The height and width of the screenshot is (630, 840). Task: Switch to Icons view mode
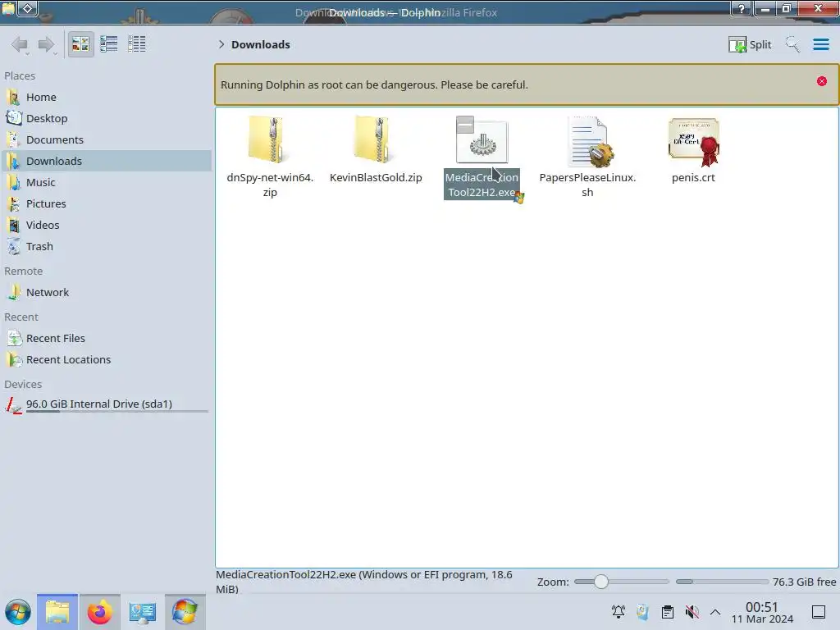click(x=80, y=44)
